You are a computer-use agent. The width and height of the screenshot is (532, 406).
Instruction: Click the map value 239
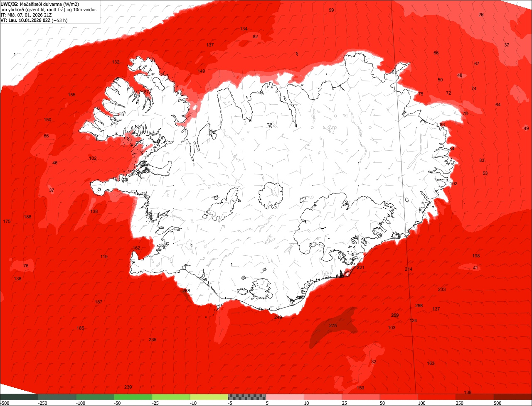click(128, 387)
